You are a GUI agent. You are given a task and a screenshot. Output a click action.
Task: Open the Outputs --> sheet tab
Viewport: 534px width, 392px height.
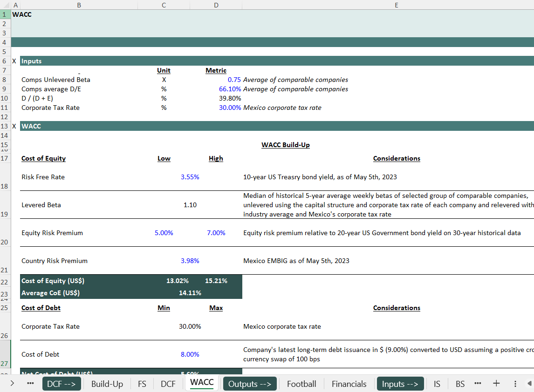[250, 384]
